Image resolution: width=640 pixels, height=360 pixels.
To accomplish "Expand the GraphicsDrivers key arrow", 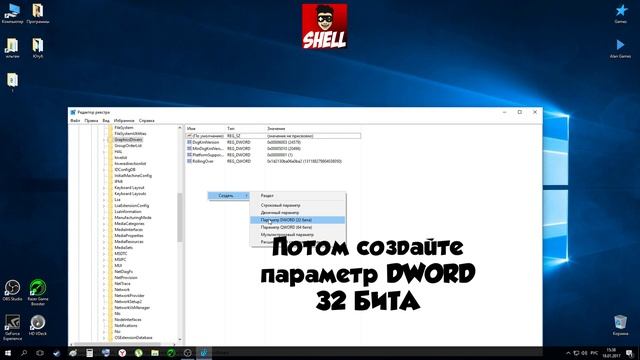I will [x=105, y=140].
